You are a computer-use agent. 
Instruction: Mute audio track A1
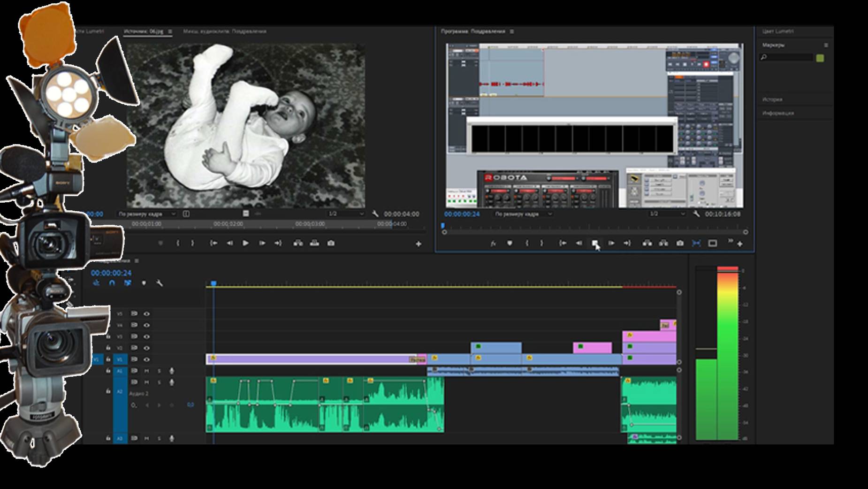click(x=147, y=371)
